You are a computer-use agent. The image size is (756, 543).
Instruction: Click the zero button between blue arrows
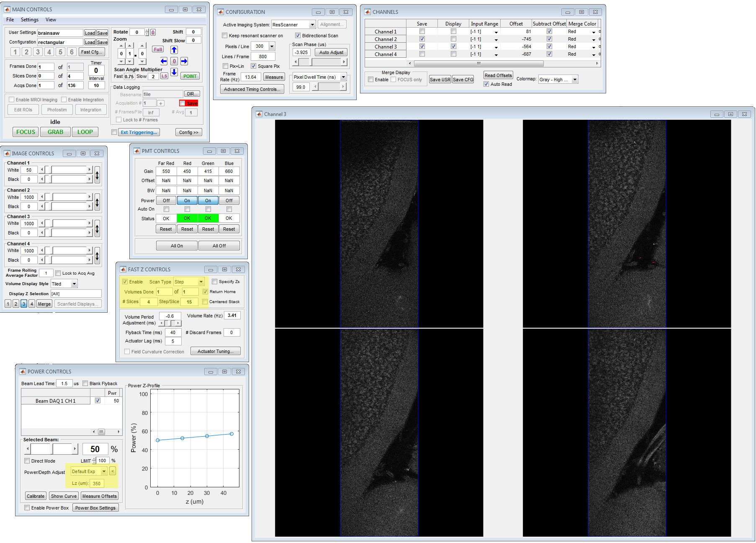tap(174, 61)
